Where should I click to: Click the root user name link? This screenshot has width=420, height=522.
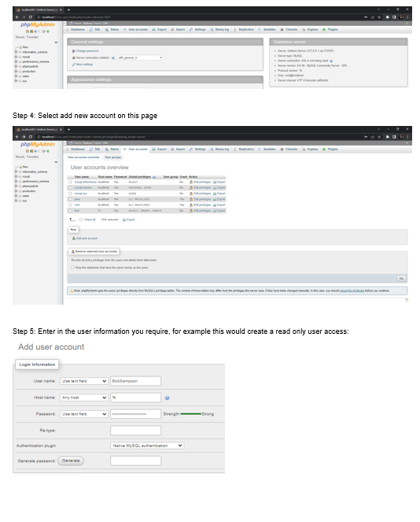77,205
